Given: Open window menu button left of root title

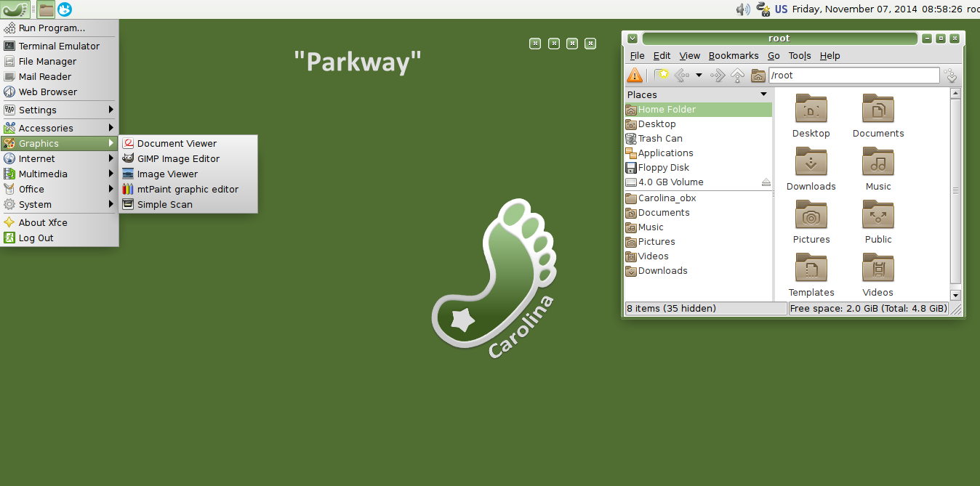Looking at the screenshot, I should (632, 39).
